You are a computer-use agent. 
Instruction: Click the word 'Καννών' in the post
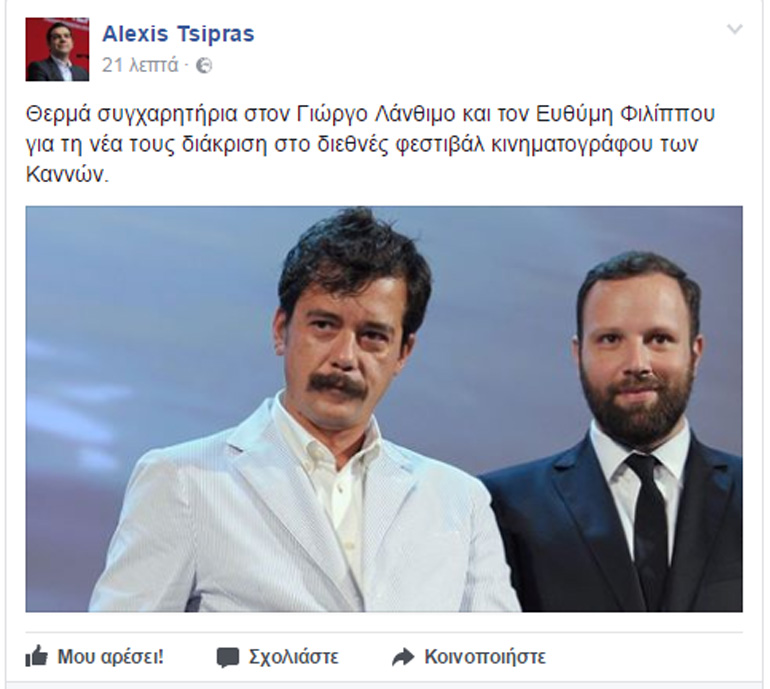pyautogui.click(x=66, y=175)
